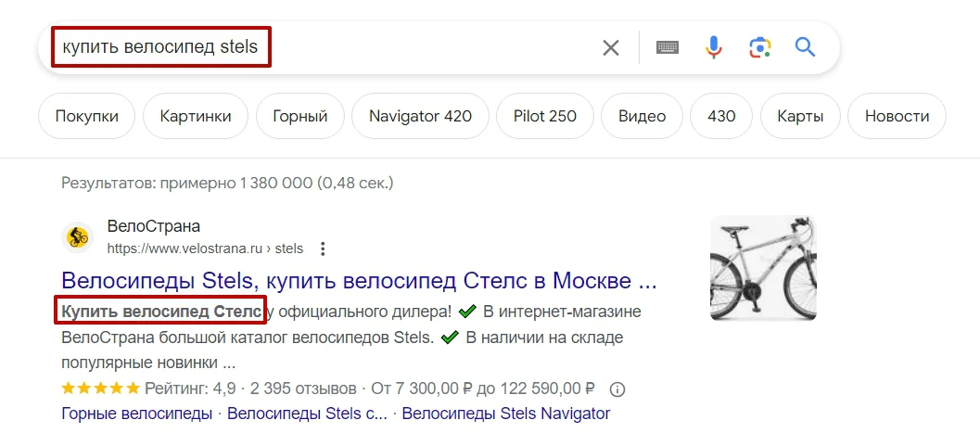Click the ВелоСтрана site favicon

[78, 237]
